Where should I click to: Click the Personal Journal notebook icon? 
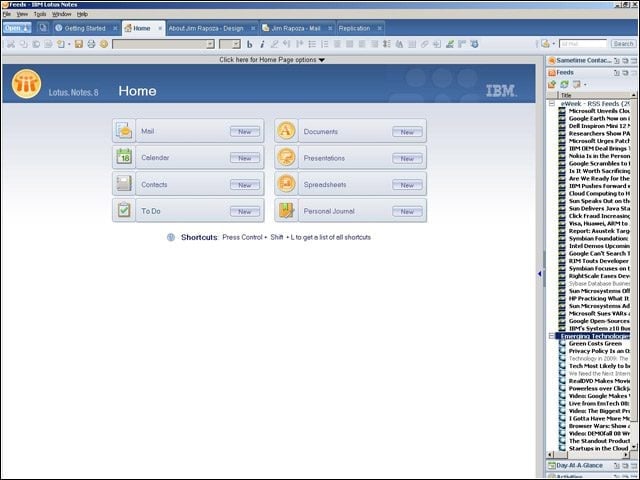click(286, 211)
